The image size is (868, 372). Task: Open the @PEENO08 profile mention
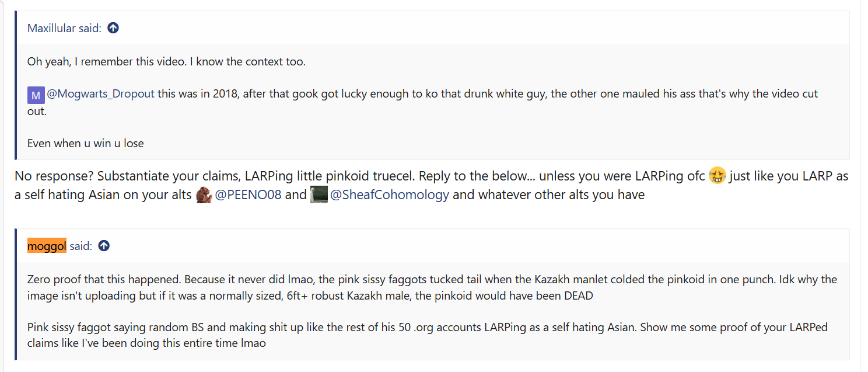pyautogui.click(x=249, y=195)
